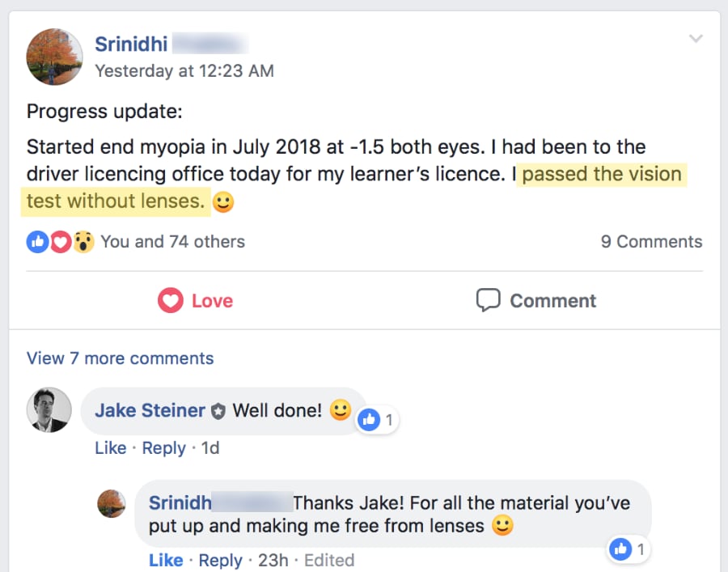Viewport: 728px width, 572px height.
Task: Click the Yesterday at 12:23 AM timestamp
Action: [x=184, y=70]
